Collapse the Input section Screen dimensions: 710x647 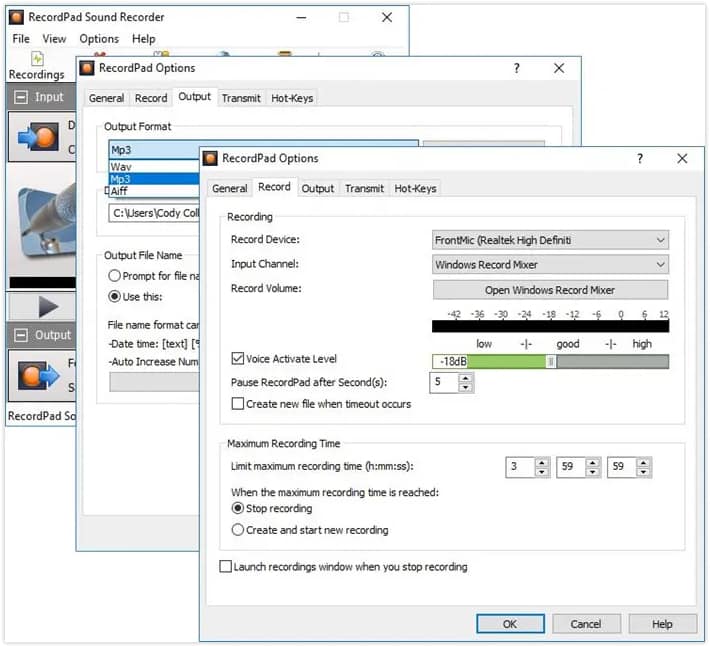[x=20, y=97]
